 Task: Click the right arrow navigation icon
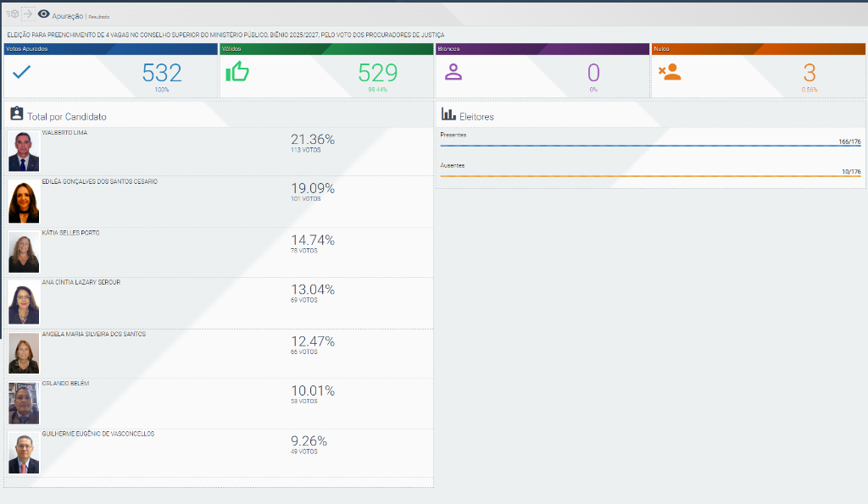click(x=27, y=14)
